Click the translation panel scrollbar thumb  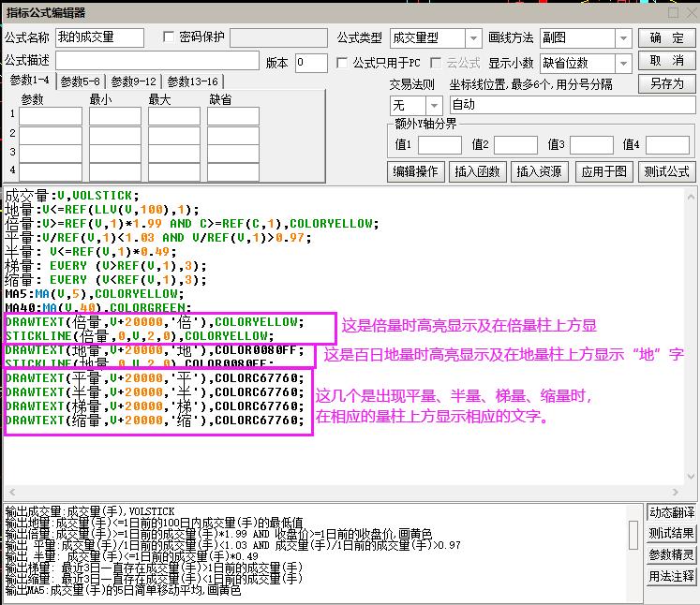point(633,535)
